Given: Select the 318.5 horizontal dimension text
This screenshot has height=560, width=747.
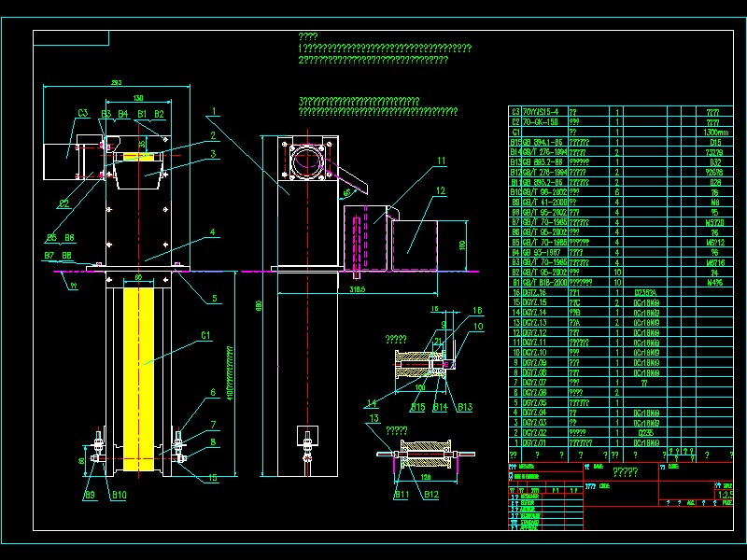Looking at the screenshot, I should [358, 289].
